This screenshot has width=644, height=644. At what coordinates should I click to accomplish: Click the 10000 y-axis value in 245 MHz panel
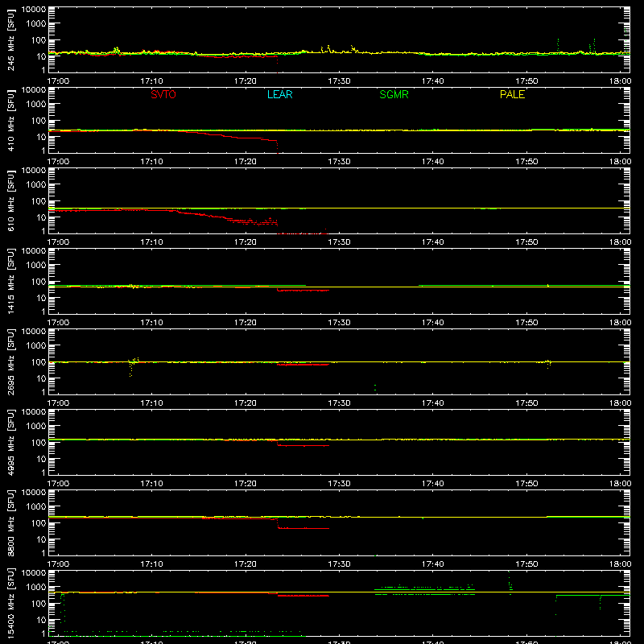pyautogui.click(x=34, y=10)
